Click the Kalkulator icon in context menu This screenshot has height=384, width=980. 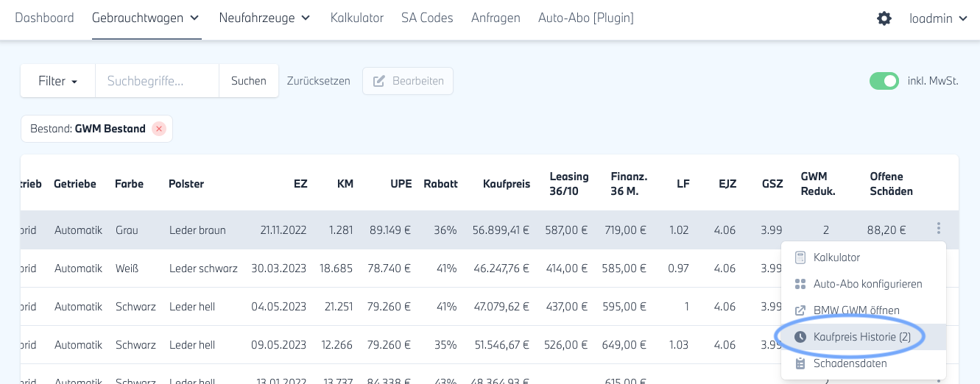(x=800, y=257)
